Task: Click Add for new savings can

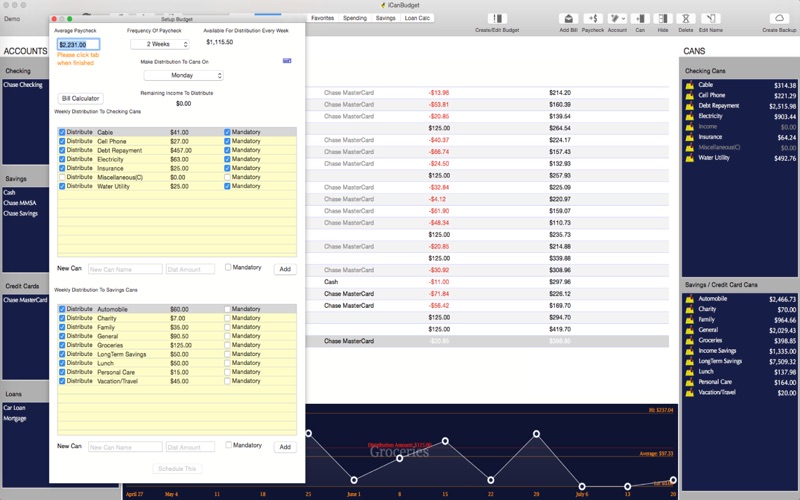Action: 285,447
